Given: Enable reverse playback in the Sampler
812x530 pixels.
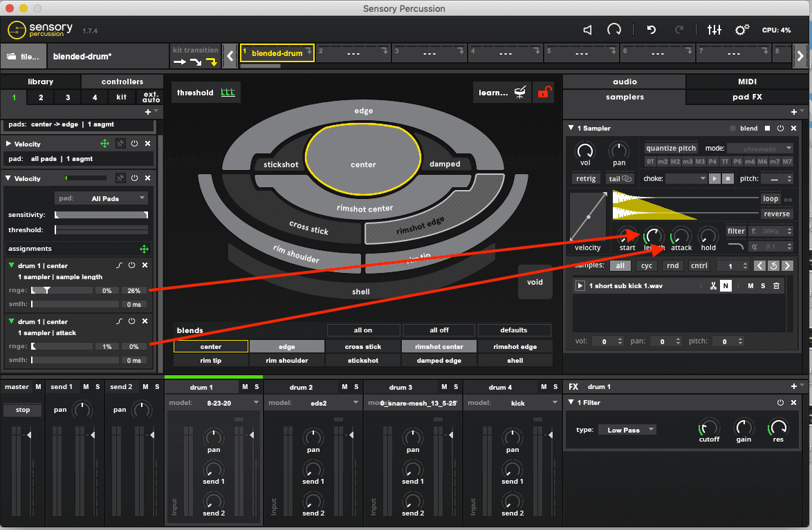Looking at the screenshot, I should (776, 214).
